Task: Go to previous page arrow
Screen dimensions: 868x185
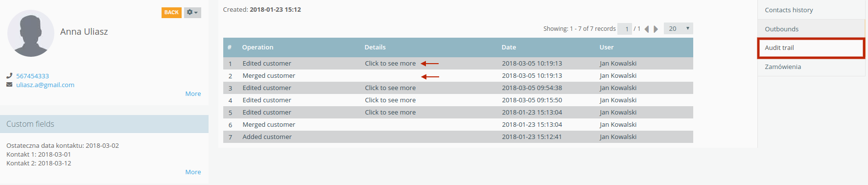Action: pyautogui.click(x=647, y=29)
